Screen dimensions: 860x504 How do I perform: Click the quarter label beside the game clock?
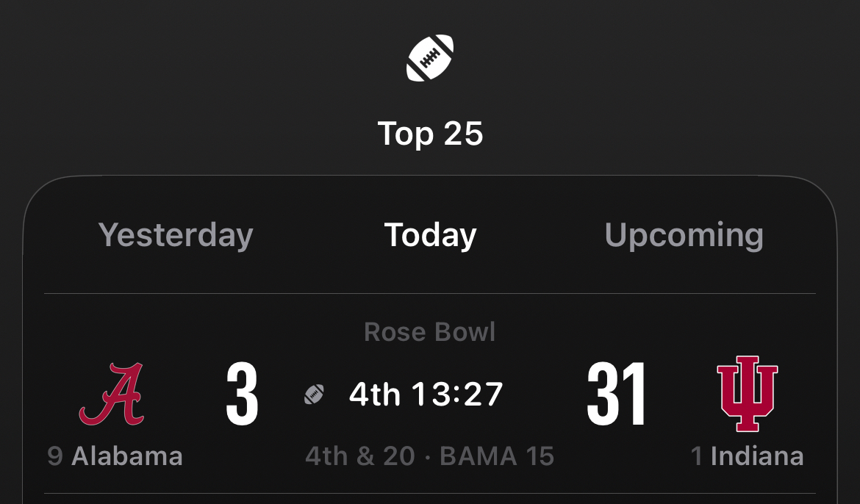tap(374, 395)
